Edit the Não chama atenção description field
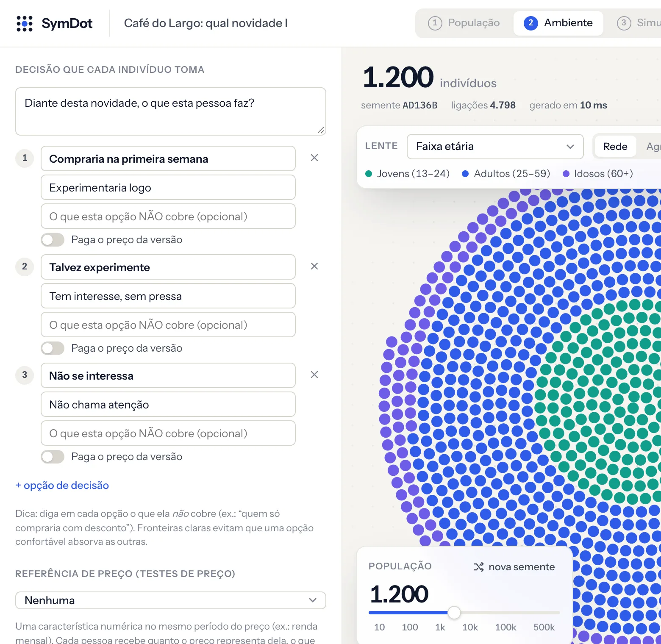The width and height of the screenshot is (661, 644). tap(168, 404)
